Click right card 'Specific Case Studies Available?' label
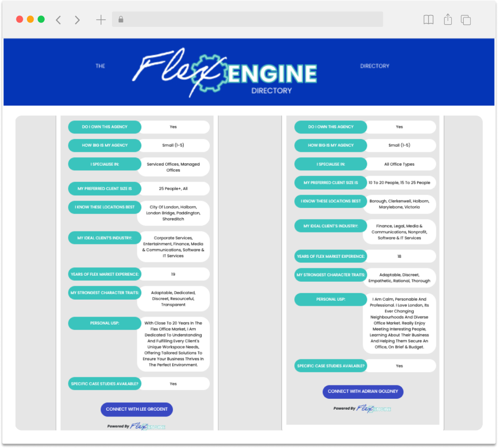The height and width of the screenshot is (448, 498). [331, 366]
